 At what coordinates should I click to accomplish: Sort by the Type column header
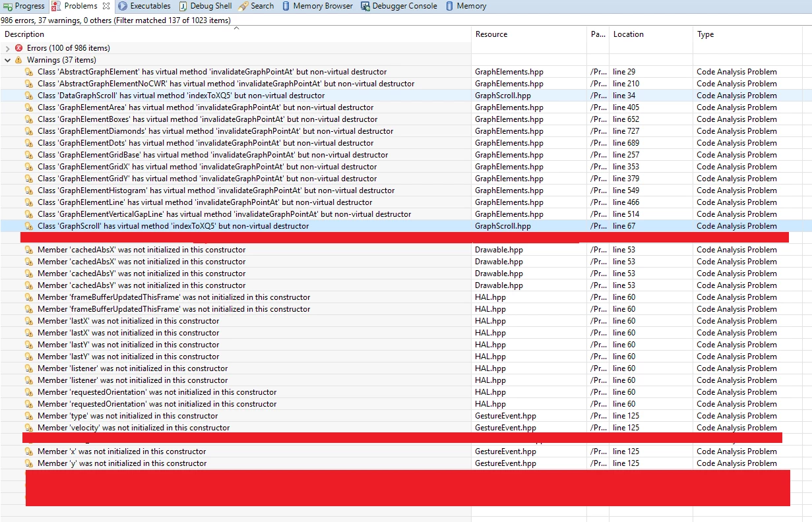(x=705, y=34)
